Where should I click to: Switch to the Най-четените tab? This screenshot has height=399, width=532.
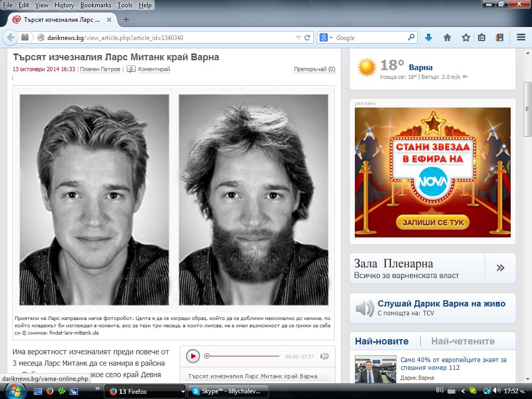click(463, 341)
